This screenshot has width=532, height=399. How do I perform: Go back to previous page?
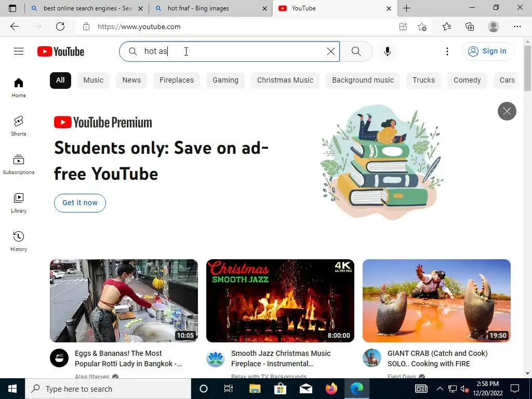(14, 26)
